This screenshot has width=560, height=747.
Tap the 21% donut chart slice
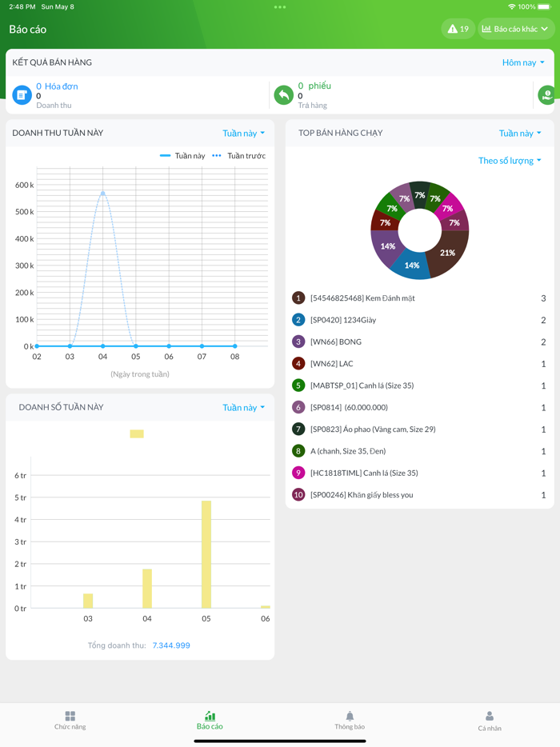click(x=447, y=253)
